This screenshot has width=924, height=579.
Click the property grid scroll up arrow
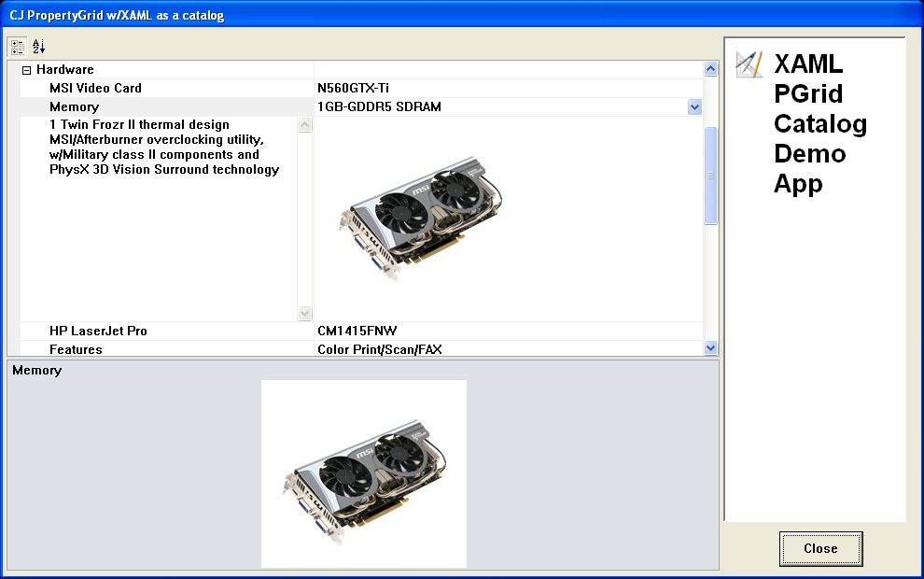(710, 69)
